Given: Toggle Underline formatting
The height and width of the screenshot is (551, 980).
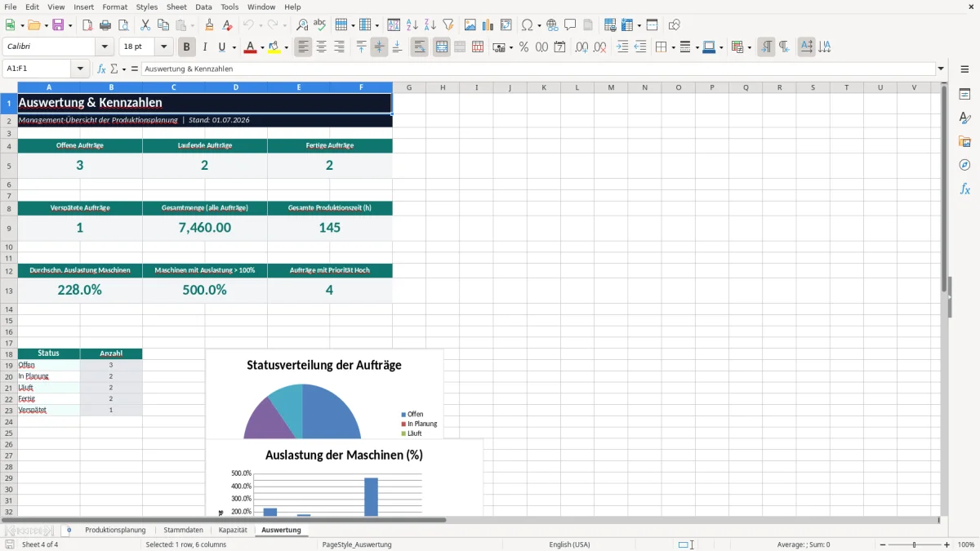Looking at the screenshot, I should point(222,47).
